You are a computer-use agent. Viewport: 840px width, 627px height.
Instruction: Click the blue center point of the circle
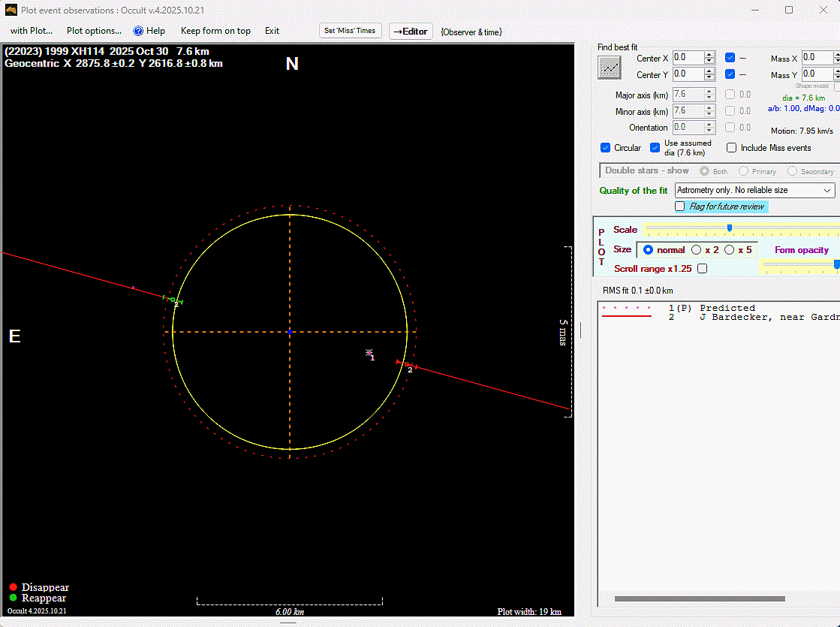tap(290, 331)
